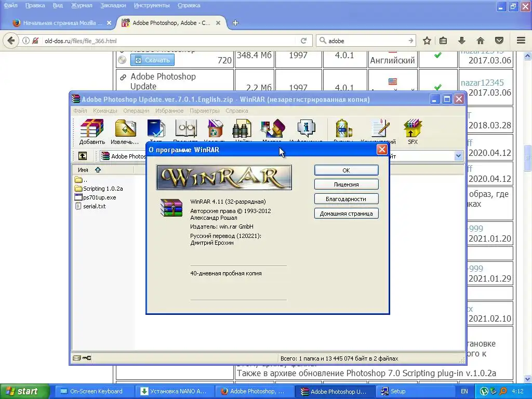The image size is (532, 399).
Task: Click the reload page icon in Firefox
Action: tap(303, 41)
